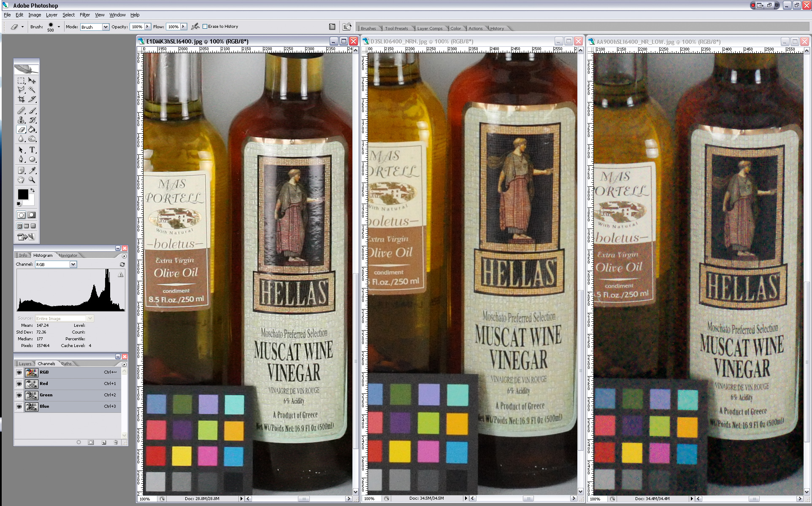Hide the RGB composite channel
Image resolution: width=812 pixels, height=506 pixels.
(x=19, y=372)
